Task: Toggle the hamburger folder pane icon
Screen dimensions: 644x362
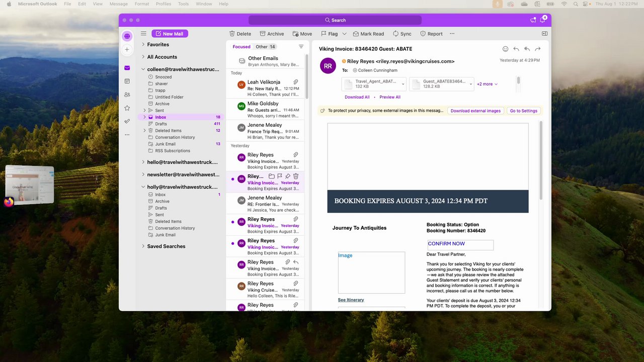Action: tap(143, 34)
